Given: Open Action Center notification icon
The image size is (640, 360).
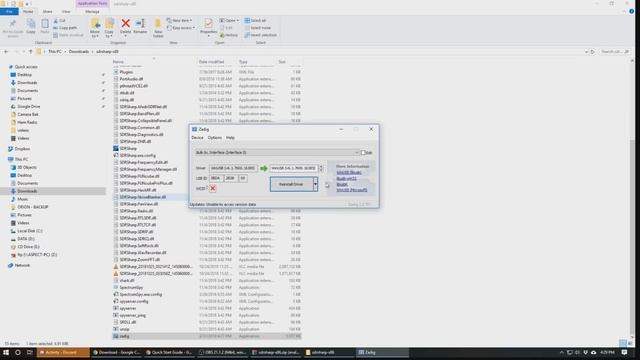Looking at the screenshot, I should pyautogui.click(x=624, y=352).
